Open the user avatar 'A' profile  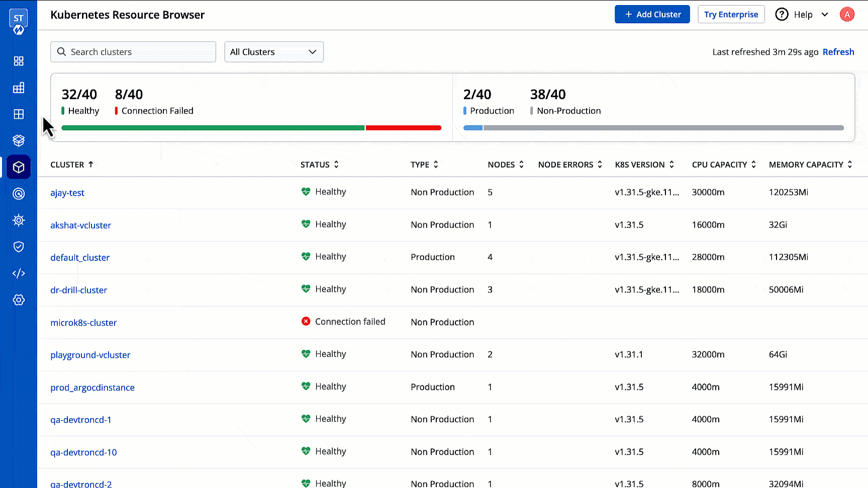847,15
